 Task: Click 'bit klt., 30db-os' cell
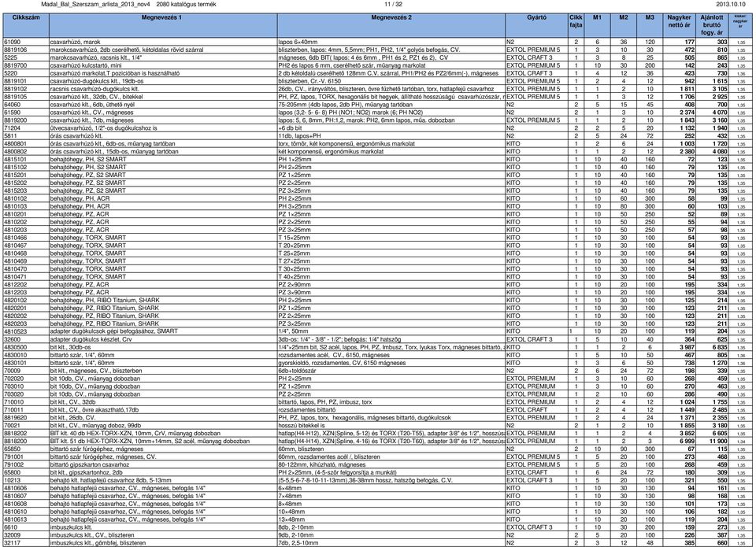[x=70, y=347]
